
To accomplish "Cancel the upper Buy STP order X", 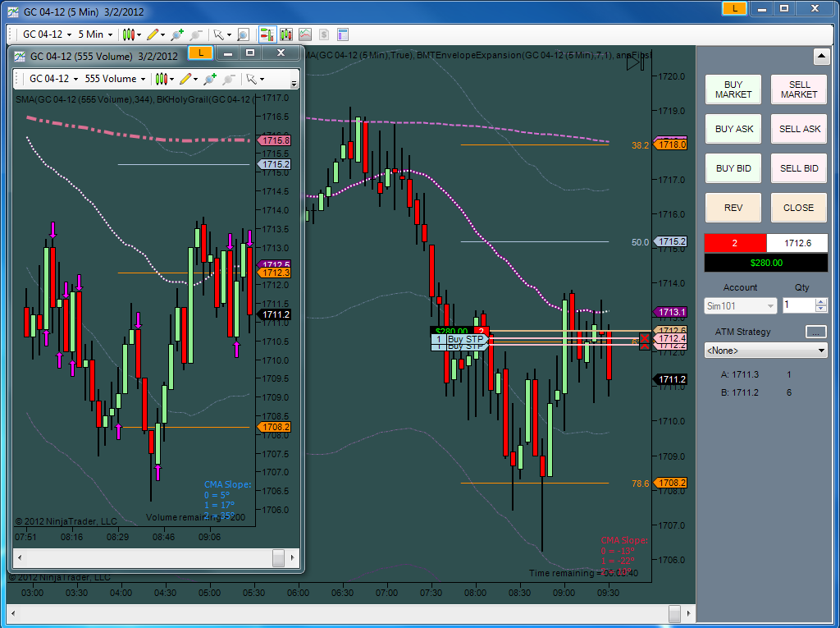I will click(645, 339).
